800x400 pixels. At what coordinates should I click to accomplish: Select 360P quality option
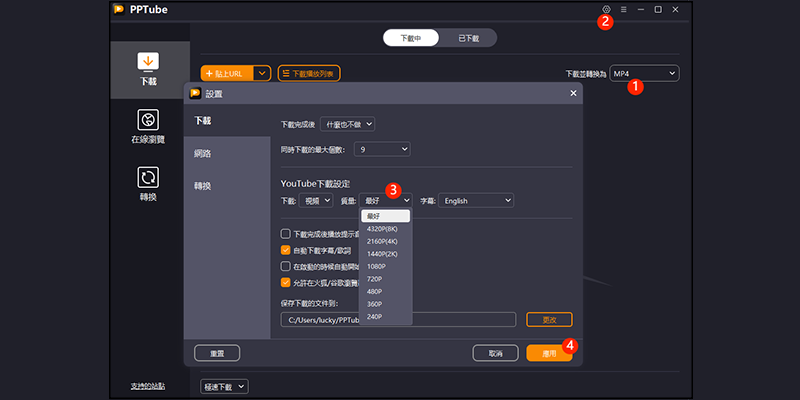point(385,304)
